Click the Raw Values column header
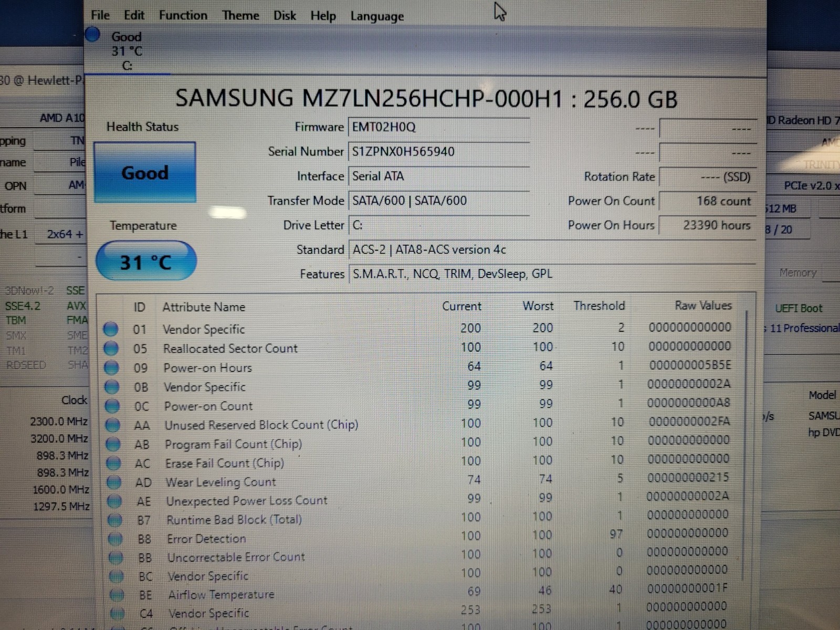 [x=703, y=305]
